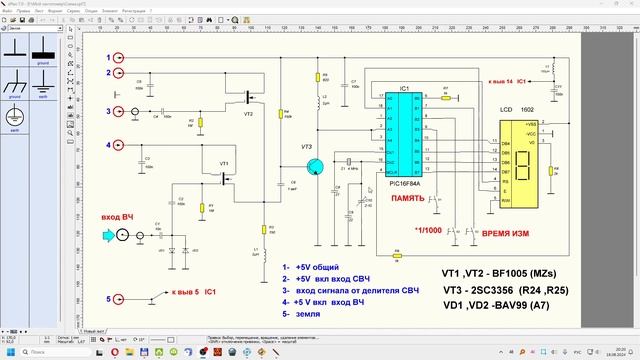Open the Опции menu
Image resolution: width=640 pixels, height=360 pixels.
[91, 11]
